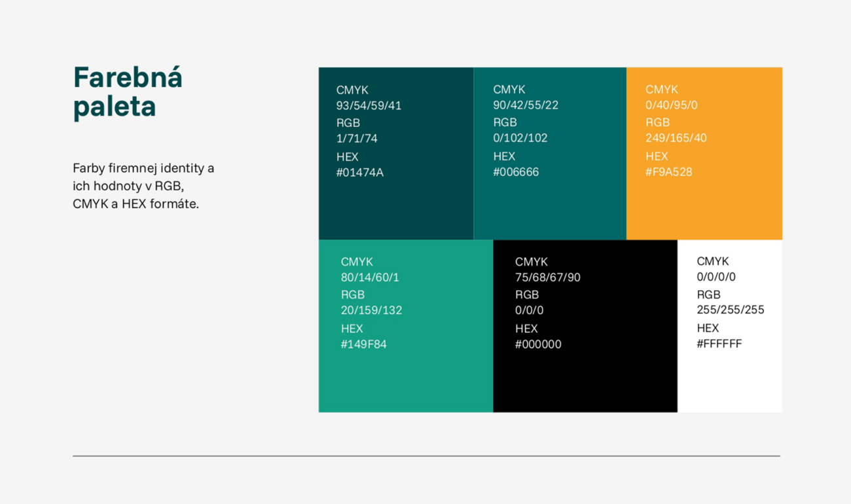The width and height of the screenshot is (851, 504).
Task: Click the RGB label in the white swatch
Action: (708, 295)
